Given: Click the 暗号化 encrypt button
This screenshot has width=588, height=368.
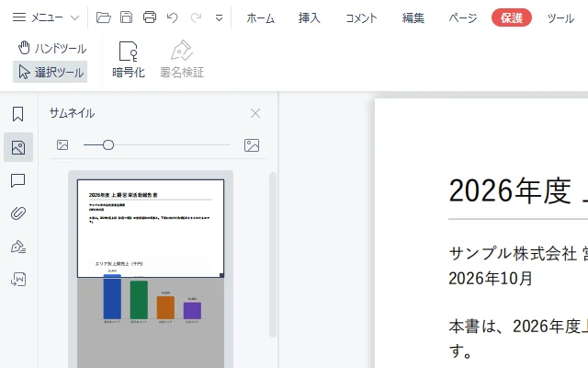Looking at the screenshot, I should coord(129,60).
